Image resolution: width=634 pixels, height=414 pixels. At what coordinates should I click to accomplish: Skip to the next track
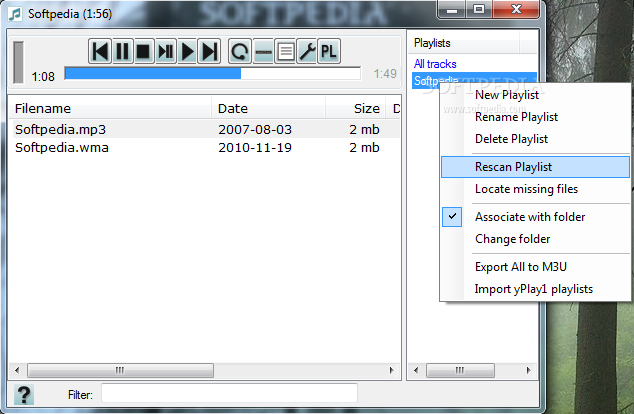click(209, 51)
